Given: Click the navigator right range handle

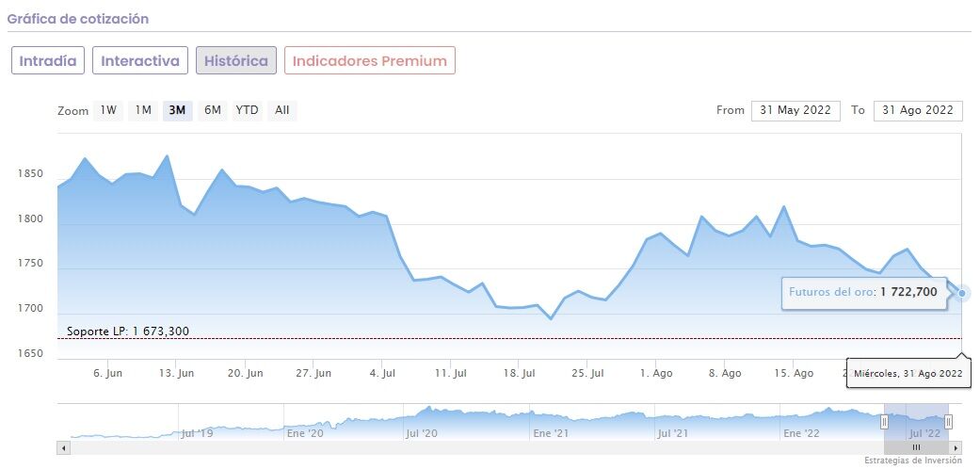Looking at the screenshot, I should pyautogui.click(x=948, y=422).
